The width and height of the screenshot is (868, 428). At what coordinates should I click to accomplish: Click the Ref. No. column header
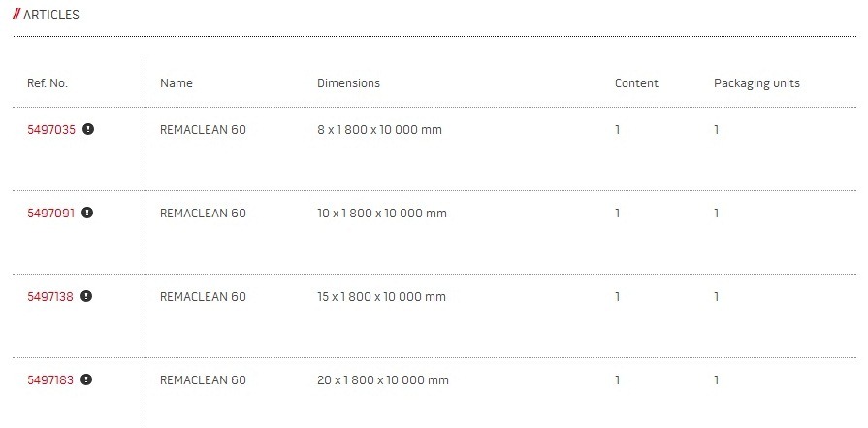pyautogui.click(x=48, y=83)
